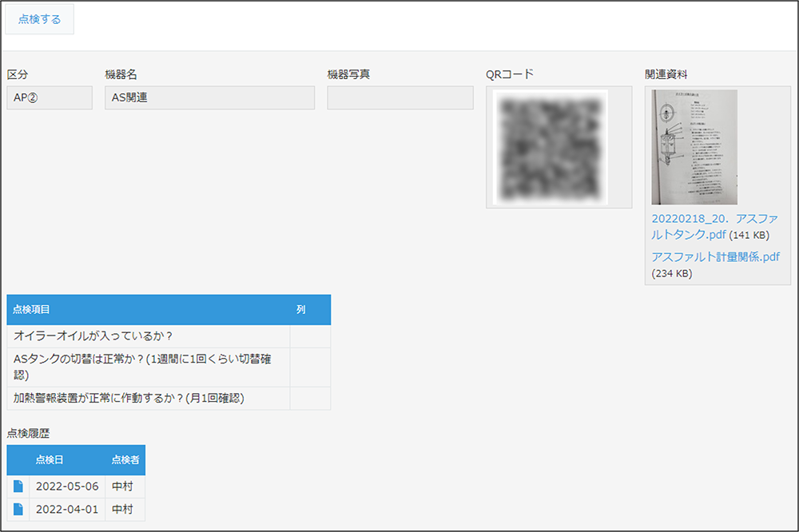Select the 機器名 field showing AS関連
The height and width of the screenshot is (532, 799).
tap(209, 97)
